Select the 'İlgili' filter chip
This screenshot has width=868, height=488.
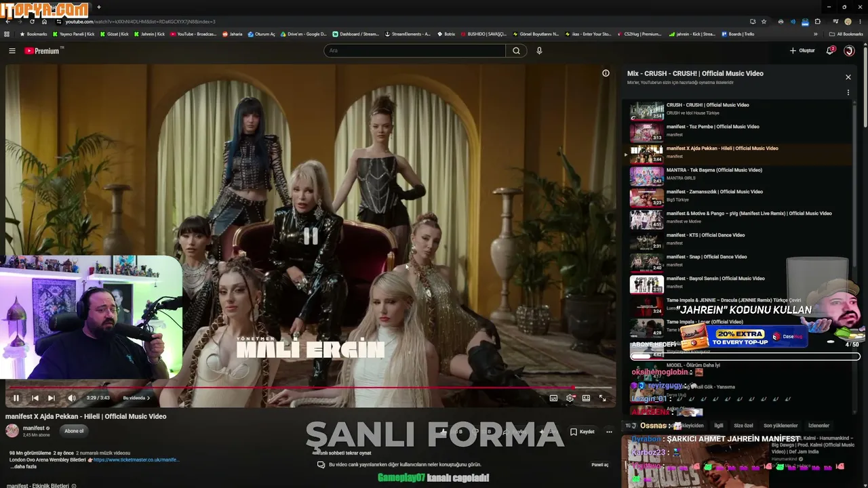[x=719, y=426]
